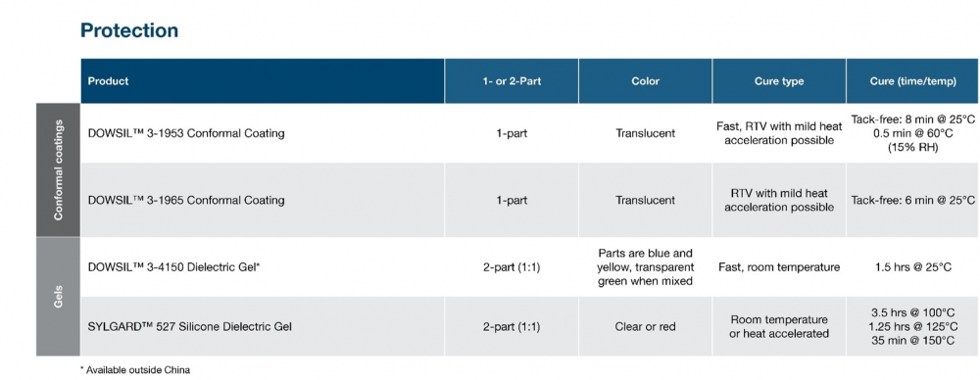Open SYLGARD 527 Silicone Dielectric Gel entry
This screenshot has width=980, height=380.
pos(190,326)
